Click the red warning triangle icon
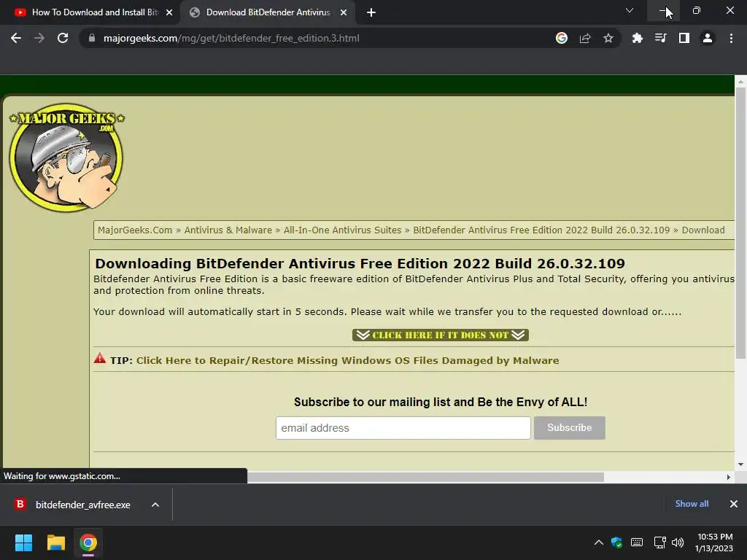Image resolution: width=747 pixels, height=560 pixels. (99, 358)
